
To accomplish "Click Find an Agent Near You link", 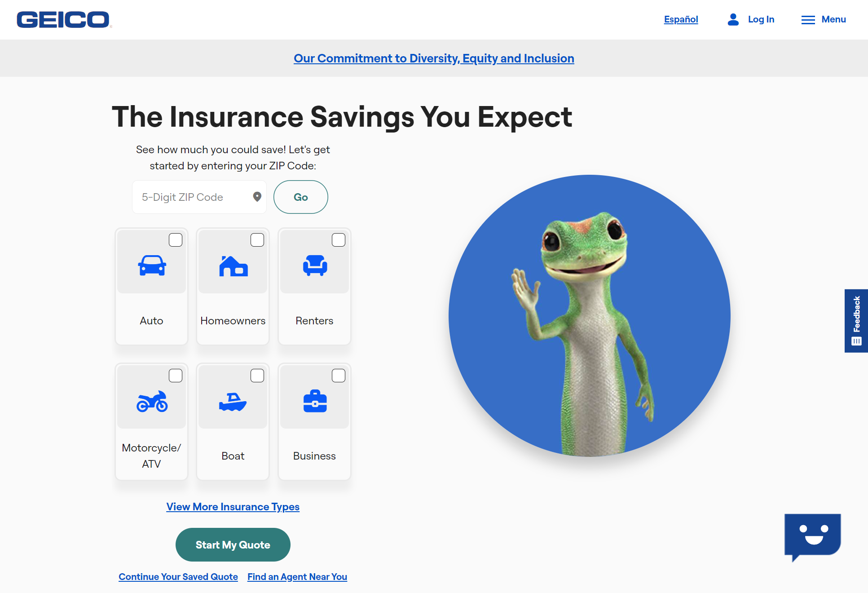I will coord(296,576).
